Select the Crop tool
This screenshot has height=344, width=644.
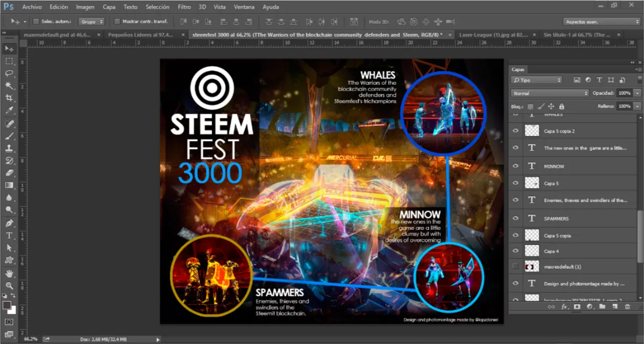[9, 98]
